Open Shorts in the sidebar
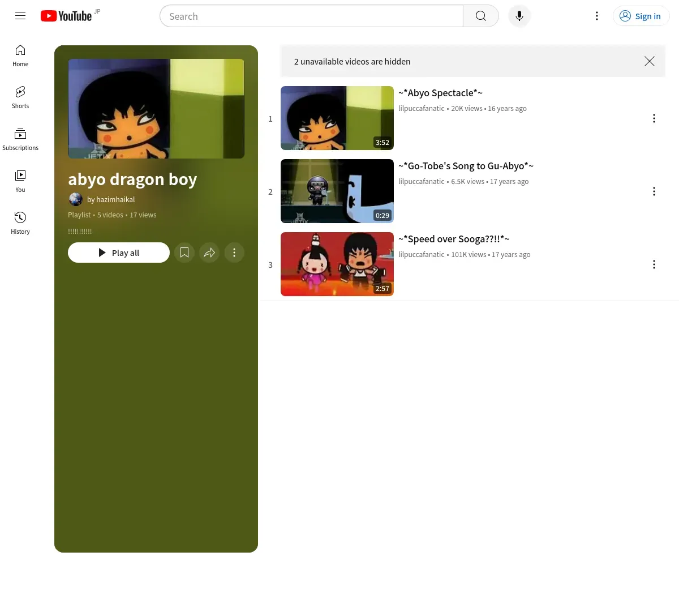Screen dimensions: 679x616 20,98
